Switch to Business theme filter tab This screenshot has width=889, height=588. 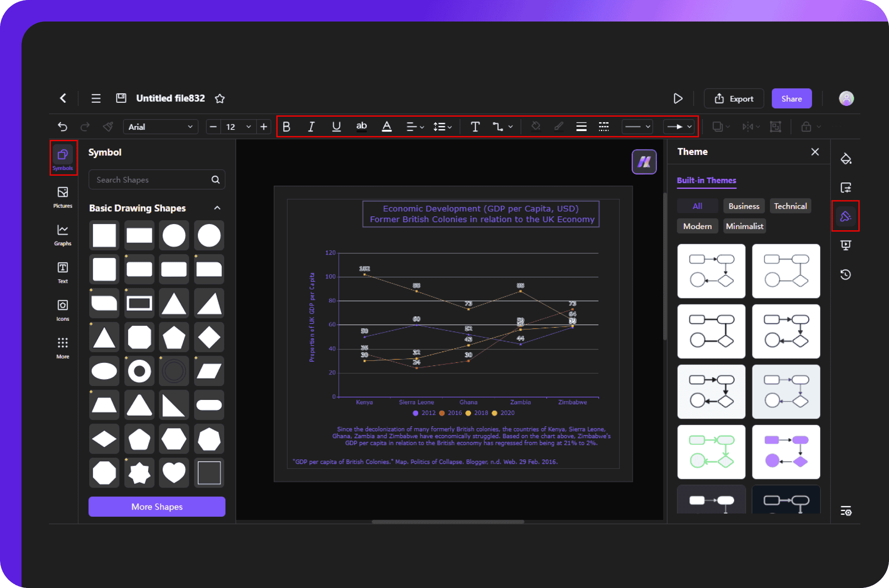[743, 205]
